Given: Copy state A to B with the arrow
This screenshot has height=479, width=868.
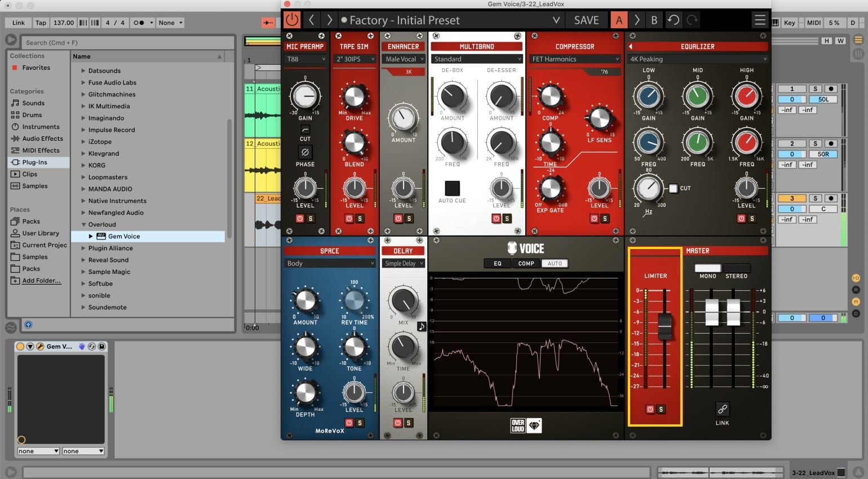Looking at the screenshot, I should click(x=637, y=20).
